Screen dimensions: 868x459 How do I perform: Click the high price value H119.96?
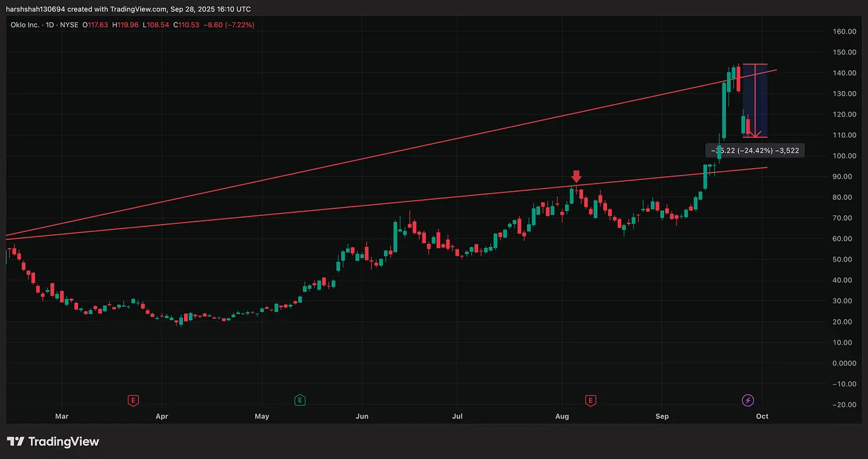tap(125, 25)
